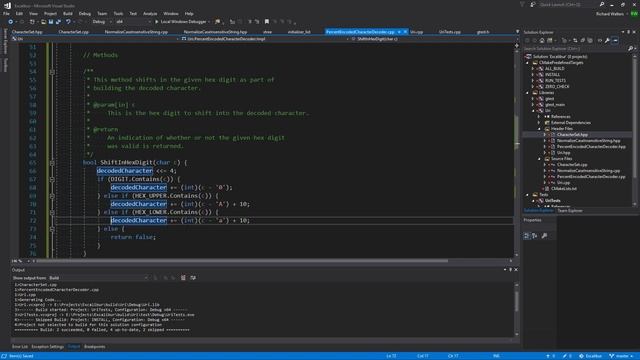Select the INSTALL project in Solution Explorer

tap(552, 75)
